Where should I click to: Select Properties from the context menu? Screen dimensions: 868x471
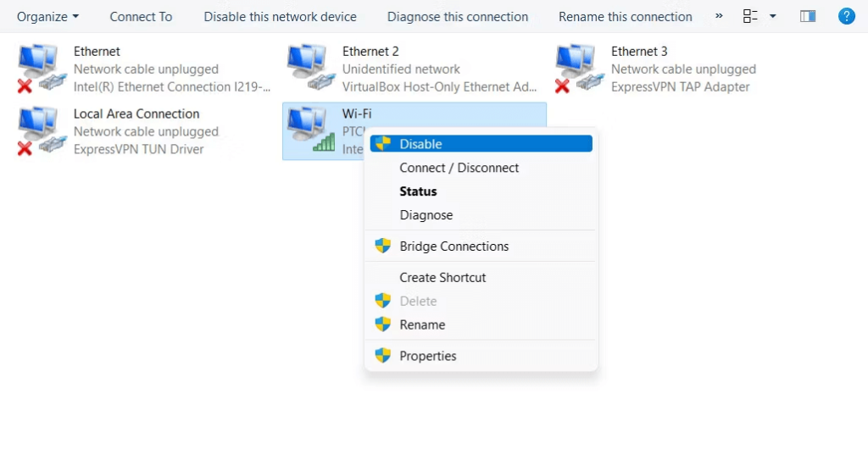coord(428,356)
